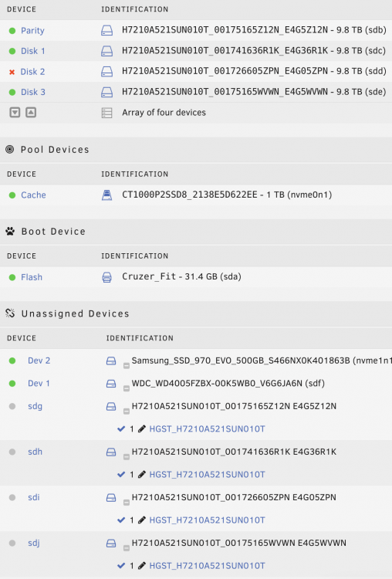Open the sdg device link
Screen dimensions: 392x579
[x=35, y=407]
